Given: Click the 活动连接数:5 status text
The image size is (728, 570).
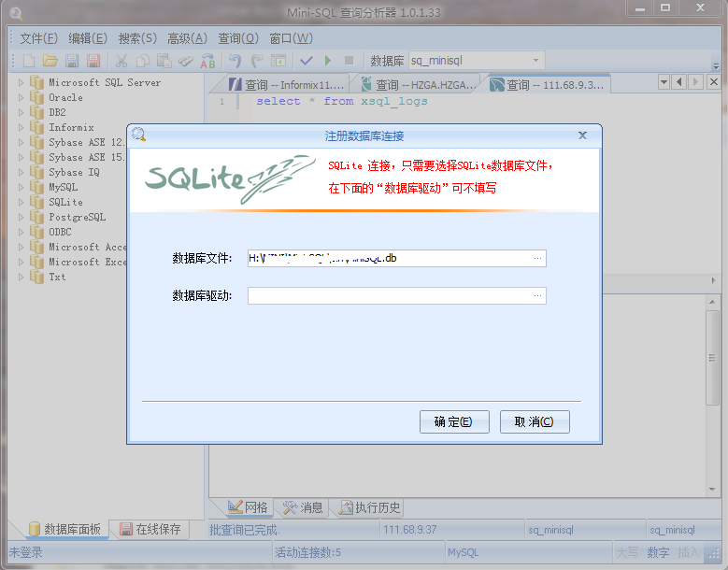Looking at the screenshot, I should tap(307, 552).
